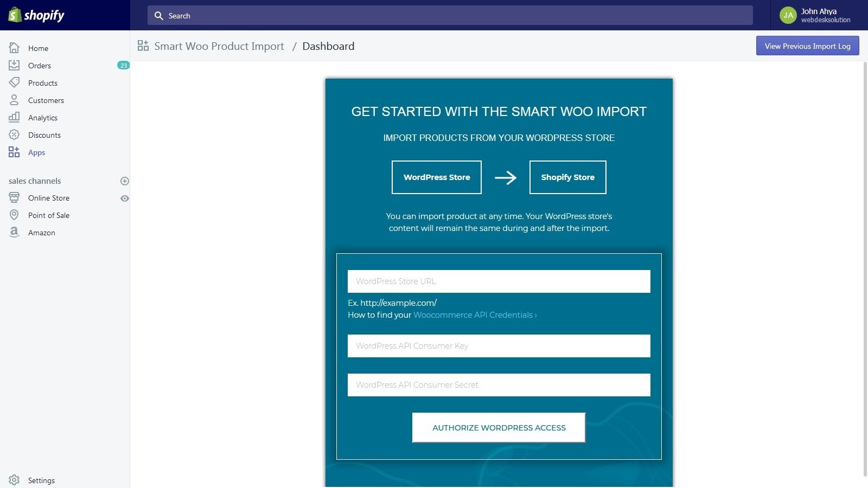Viewport: 868px width, 488px height.
Task: Open Settings label in sidebar
Action: [41, 480]
